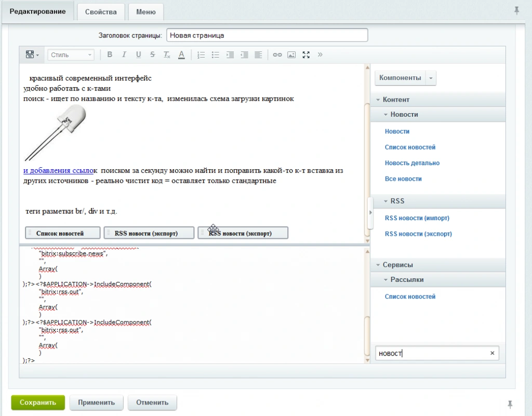The width and height of the screenshot is (532, 416).
Task: Toggle strikethrough formatting
Action: [x=152, y=55]
